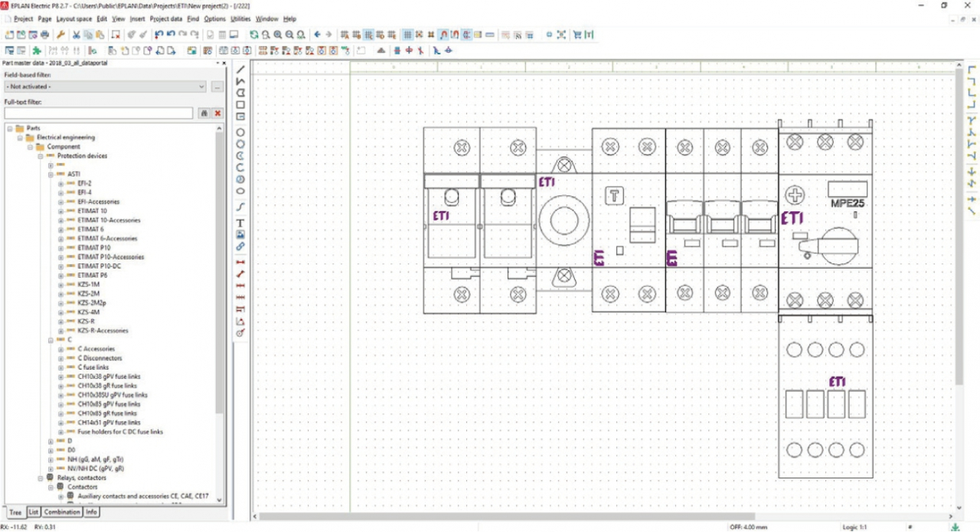Viewport: 980px width, 532px height.
Task: Click the Paste clipboard icon
Action: [x=100, y=34]
